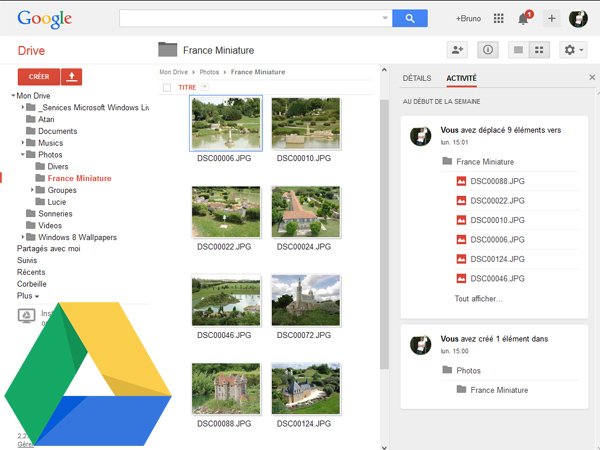Click Mon Drive in breadcrumb
The image size is (600, 450).
point(174,72)
